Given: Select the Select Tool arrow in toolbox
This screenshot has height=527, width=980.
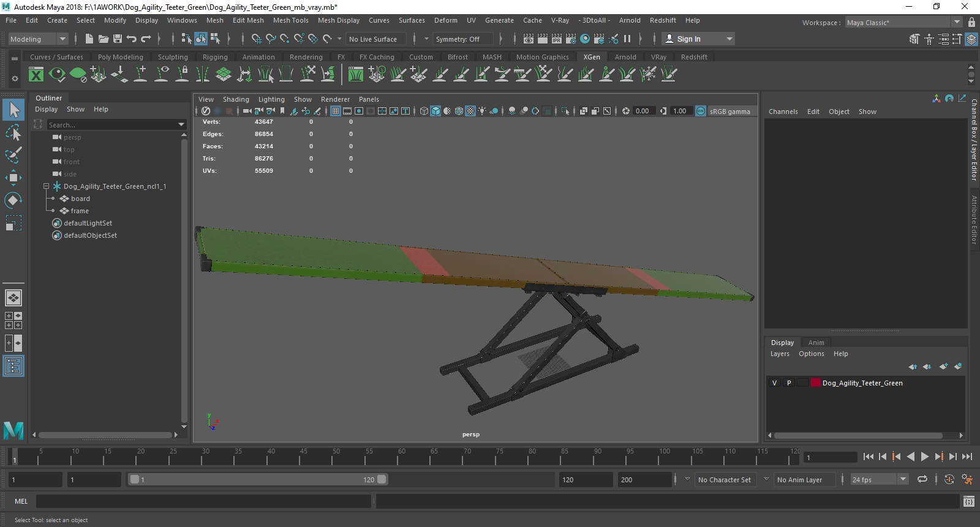Looking at the screenshot, I should (x=13, y=110).
